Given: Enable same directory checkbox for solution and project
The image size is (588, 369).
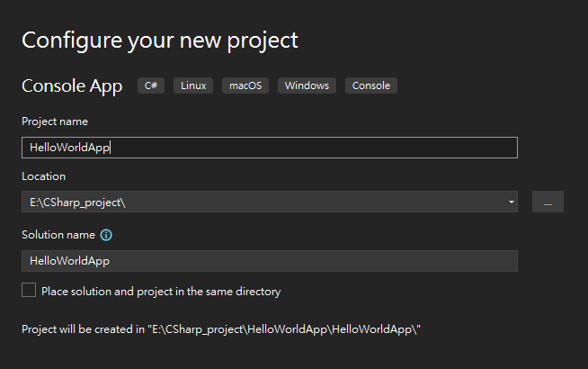Looking at the screenshot, I should 29,291.
